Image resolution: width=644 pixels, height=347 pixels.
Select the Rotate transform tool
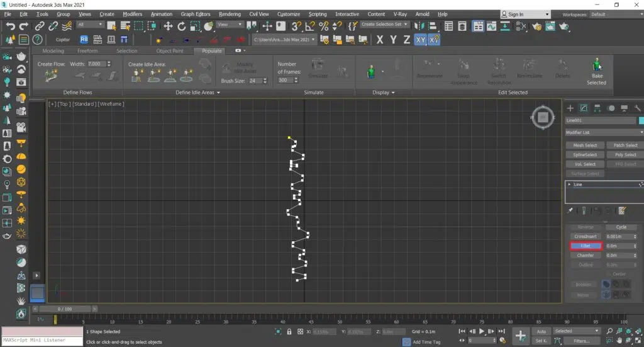[x=182, y=26]
